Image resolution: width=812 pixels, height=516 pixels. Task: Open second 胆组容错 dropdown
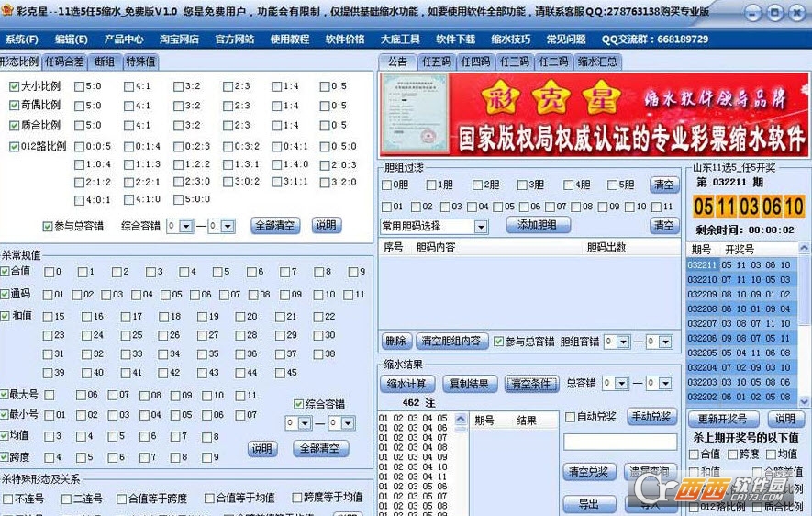(x=665, y=342)
